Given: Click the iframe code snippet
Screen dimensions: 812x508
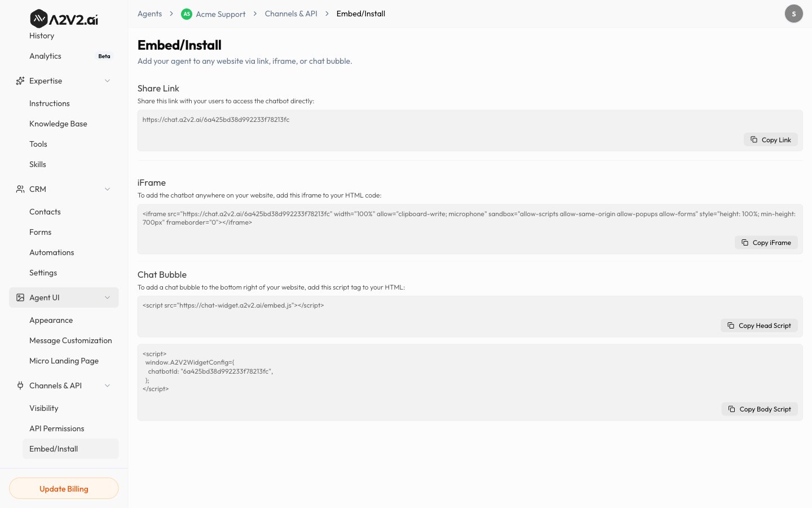Looking at the screenshot, I should 469,218.
